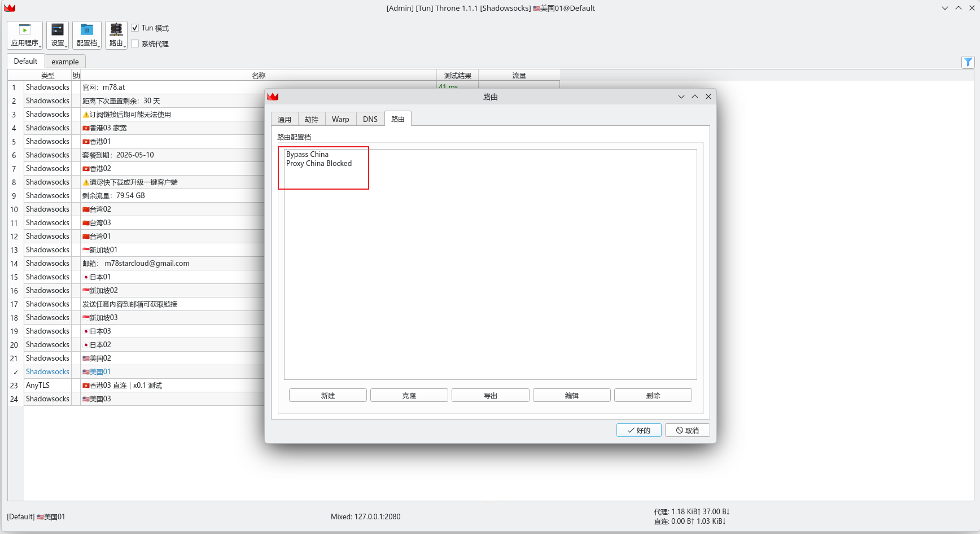Click Mixed: 127.0.0.1:2080 in status bar
The width and height of the screenshot is (980, 534).
366,517
